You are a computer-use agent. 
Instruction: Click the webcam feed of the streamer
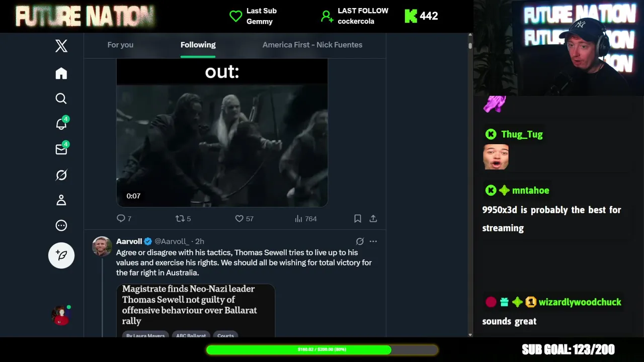click(558, 48)
